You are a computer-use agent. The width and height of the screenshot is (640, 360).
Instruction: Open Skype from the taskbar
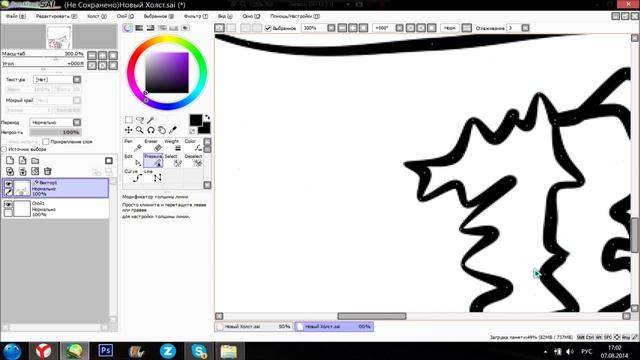click(x=199, y=351)
